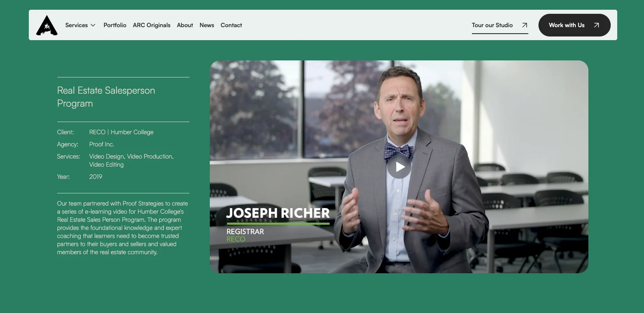The width and height of the screenshot is (644, 313).
Task: Open the Contact menu item
Action: (x=231, y=25)
